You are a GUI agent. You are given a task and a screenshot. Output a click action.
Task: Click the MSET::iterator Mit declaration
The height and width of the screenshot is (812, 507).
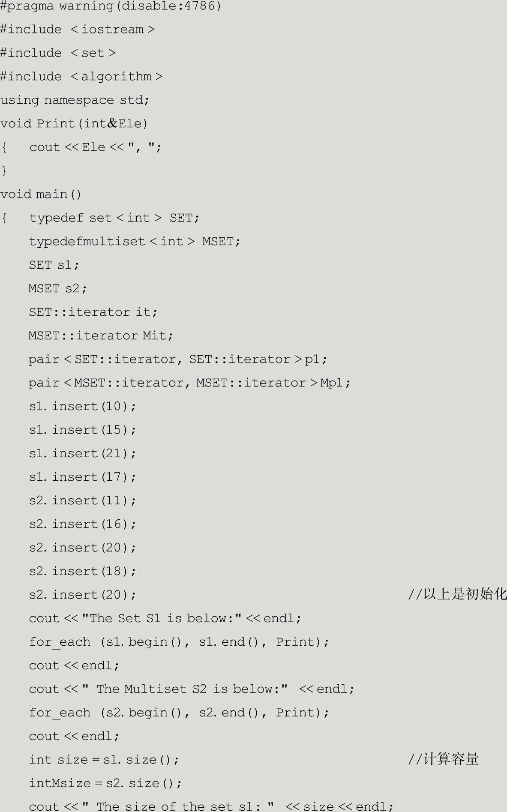(101, 336)
